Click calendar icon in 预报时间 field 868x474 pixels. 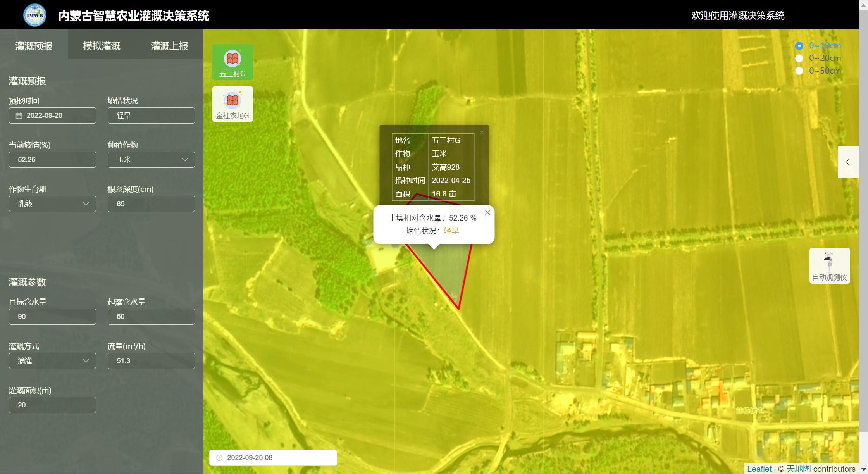point(19,115)
